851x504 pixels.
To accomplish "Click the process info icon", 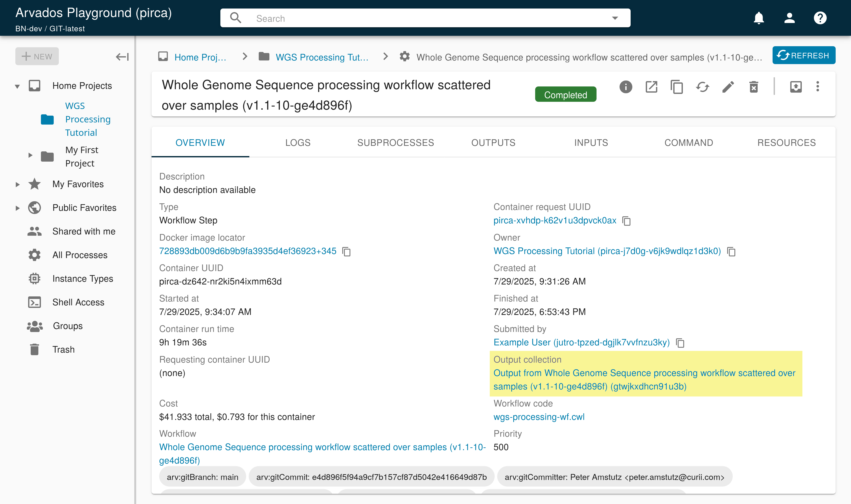I will pyautogui.click(x=626, y=87).
